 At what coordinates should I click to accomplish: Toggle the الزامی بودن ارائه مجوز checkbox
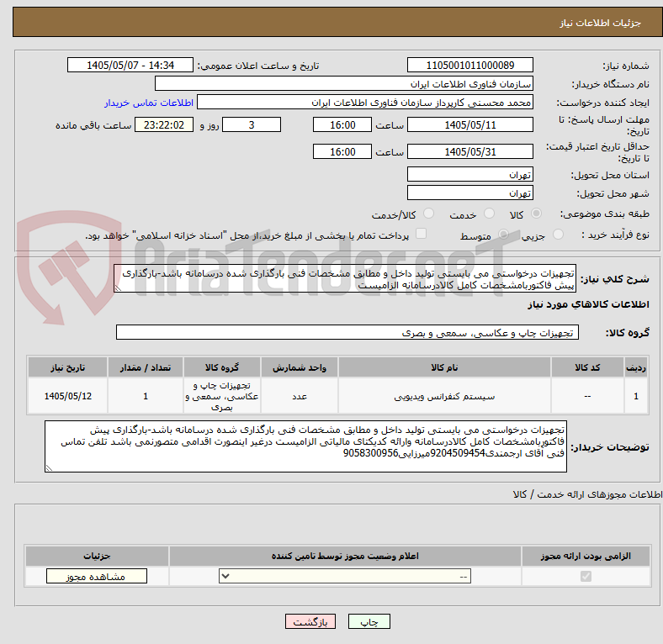tap(586, 576)
